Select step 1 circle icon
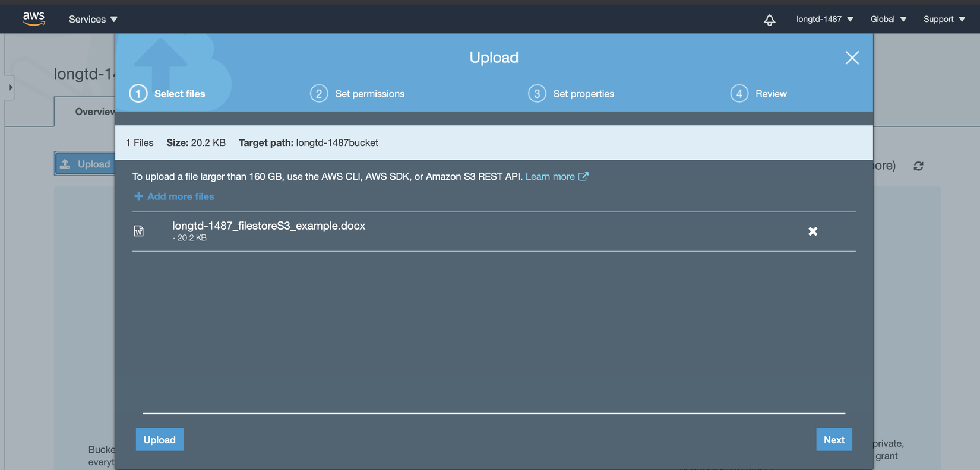The width and height of the screenshot is (980, 470). coord(138,94)
